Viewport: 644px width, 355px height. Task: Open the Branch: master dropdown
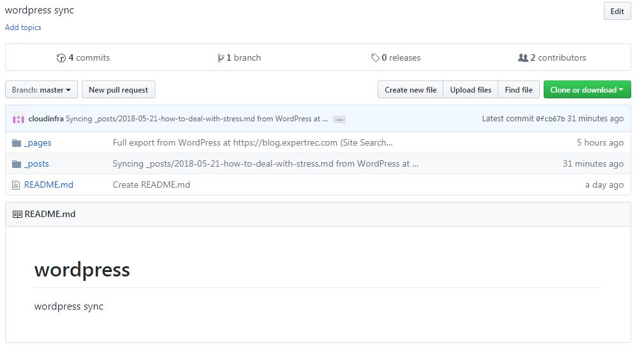[42, 89]
